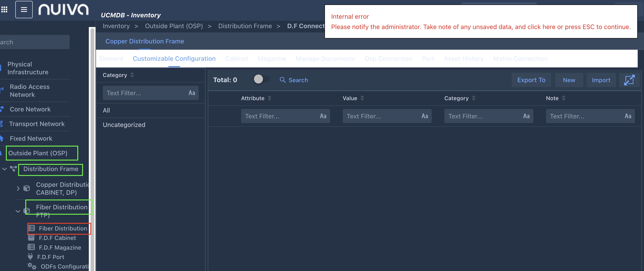Click the sidebar vertical scrollbar

point(92,150)
